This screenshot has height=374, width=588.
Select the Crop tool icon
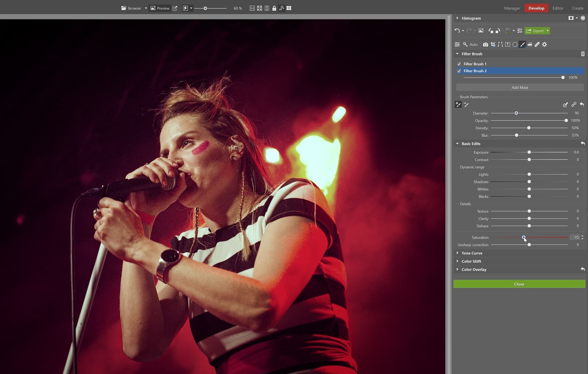click(x=493, y=44)
